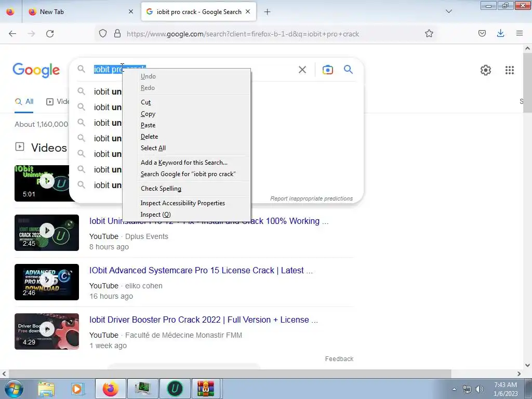Open Google quick settings gear
This screenshot has height=399, width=532.
tap(486, 70)
